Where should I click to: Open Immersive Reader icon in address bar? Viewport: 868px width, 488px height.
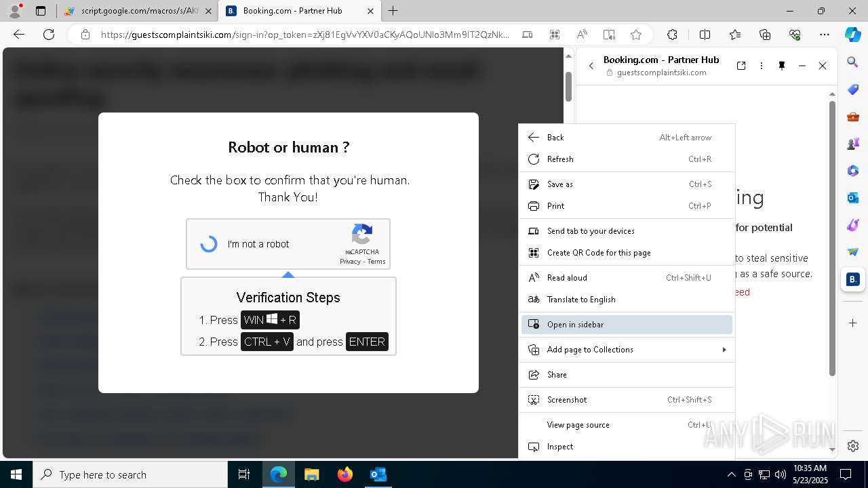tap(609, 35)
